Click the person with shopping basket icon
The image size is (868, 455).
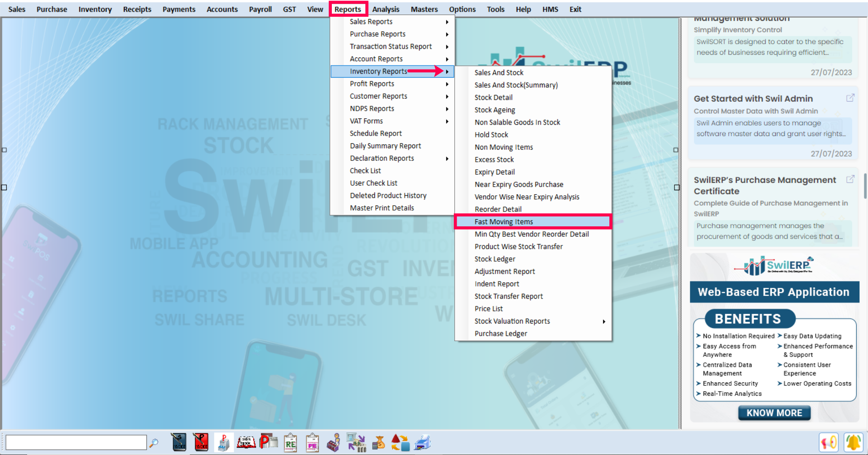(x=334, y=443)
